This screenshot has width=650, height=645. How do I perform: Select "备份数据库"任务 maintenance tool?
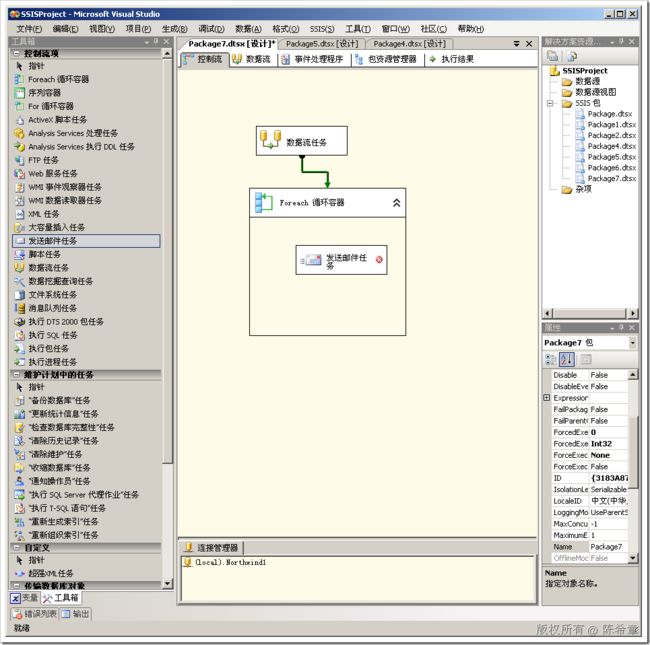(x=86, y=400)
